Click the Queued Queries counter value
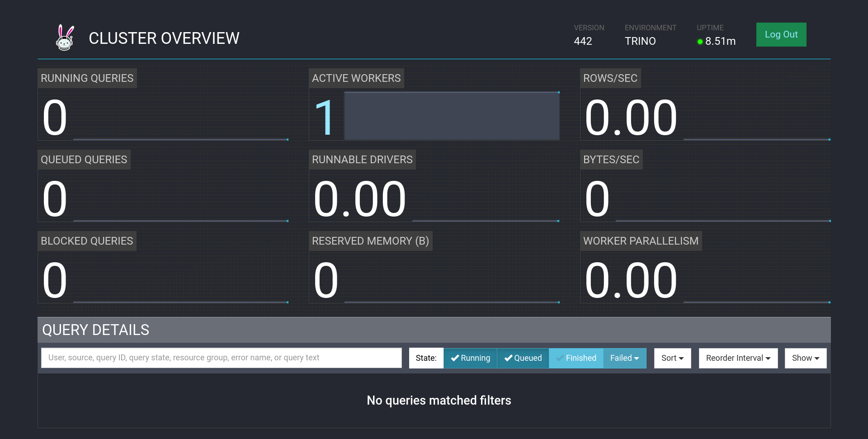868x439 pixels. tap(55, 199)
